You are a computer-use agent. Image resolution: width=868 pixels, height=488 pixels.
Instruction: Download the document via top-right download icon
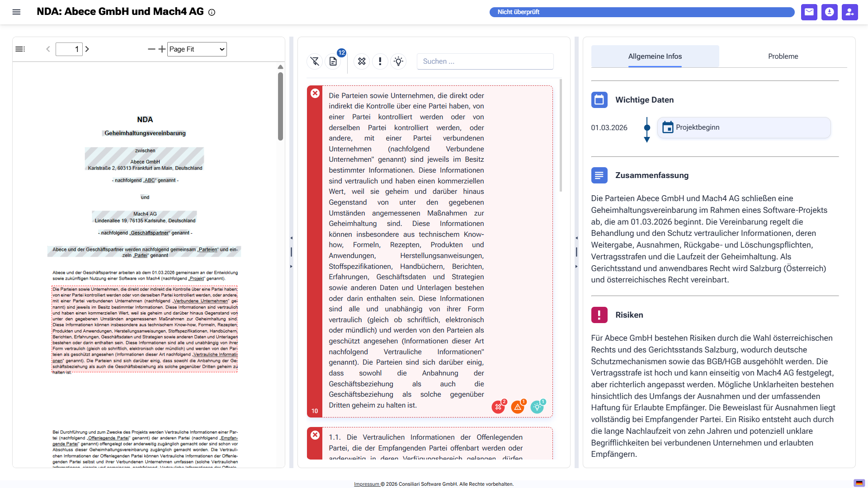click(829, 12)
